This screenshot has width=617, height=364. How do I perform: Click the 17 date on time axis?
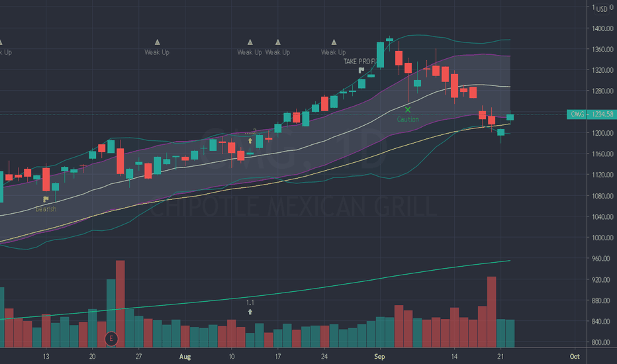coord(278,357)
